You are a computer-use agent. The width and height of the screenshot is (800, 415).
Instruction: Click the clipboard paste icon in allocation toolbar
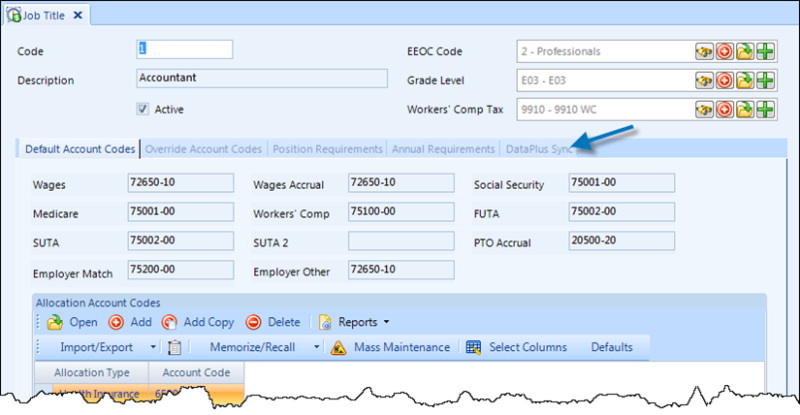174,348
